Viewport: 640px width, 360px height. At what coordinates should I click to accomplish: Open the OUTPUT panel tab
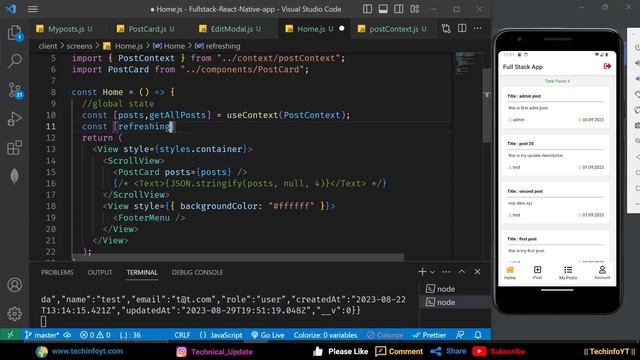100,272
